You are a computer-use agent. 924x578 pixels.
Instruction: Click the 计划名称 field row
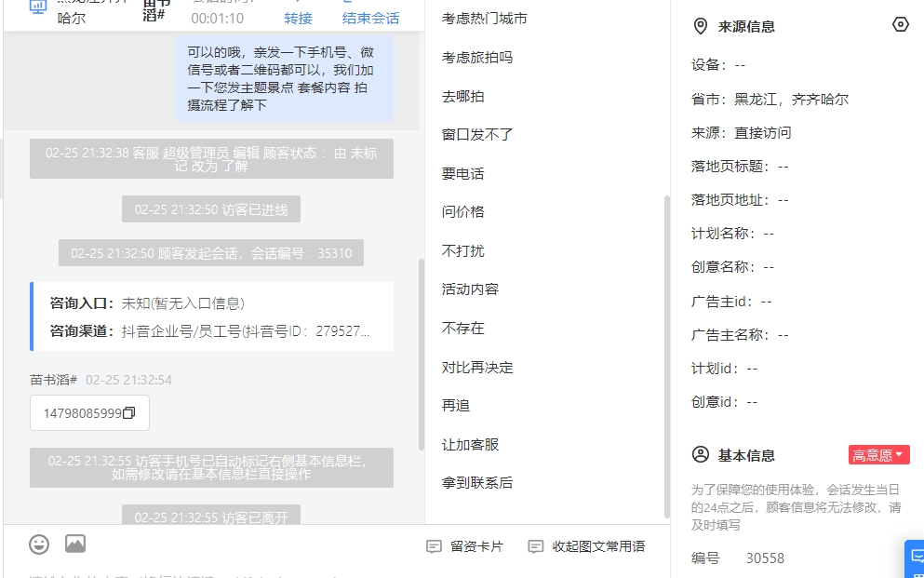(x=732, y=234)
